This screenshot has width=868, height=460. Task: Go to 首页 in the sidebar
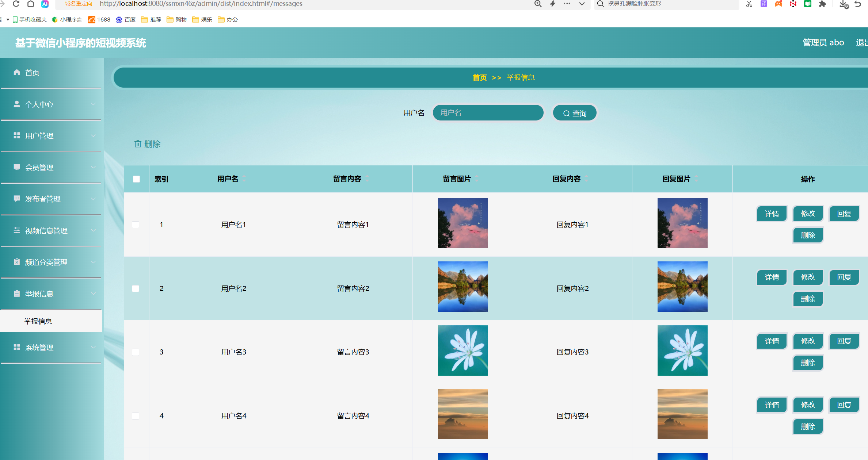pyautogui.click(x=51, y=73)
